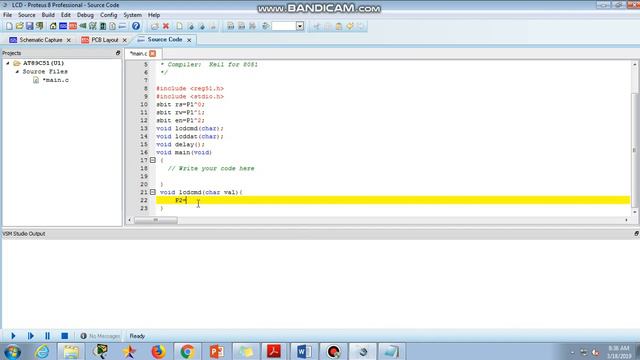Start the simulation with the Play button

(x=13, y=336)
